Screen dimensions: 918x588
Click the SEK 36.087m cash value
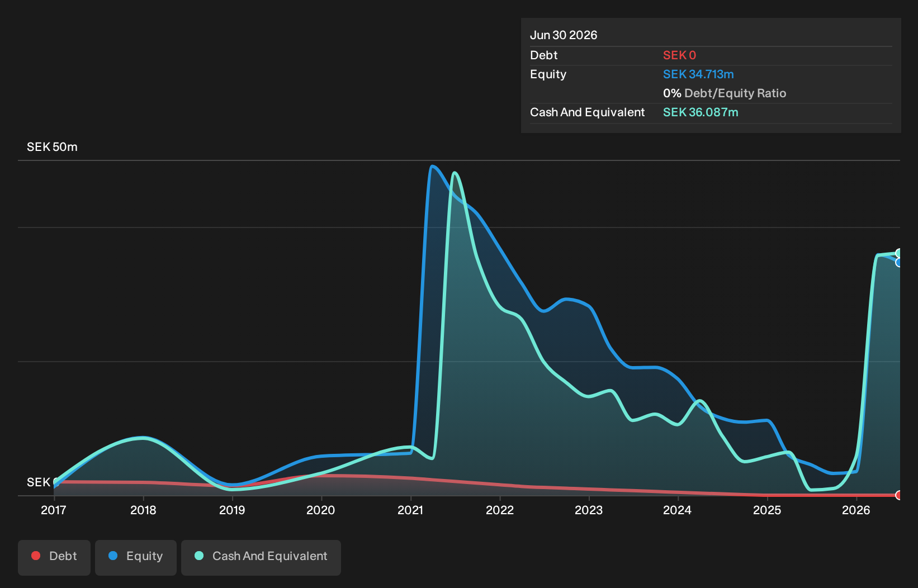701,112
